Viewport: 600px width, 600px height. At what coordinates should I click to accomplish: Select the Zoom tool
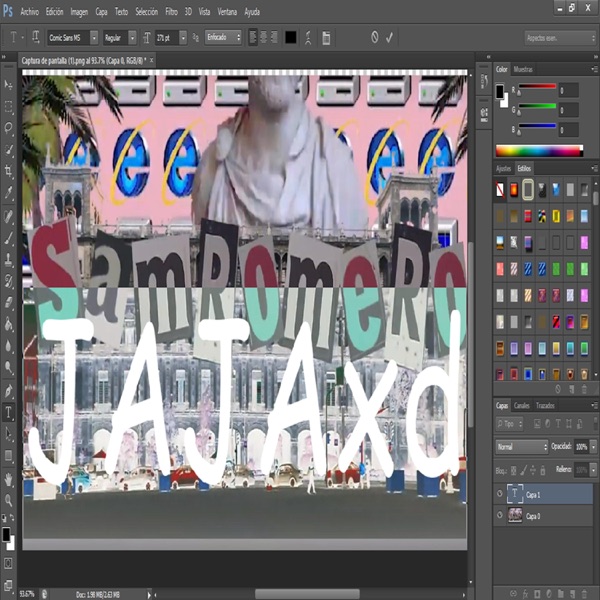point(8,500)
